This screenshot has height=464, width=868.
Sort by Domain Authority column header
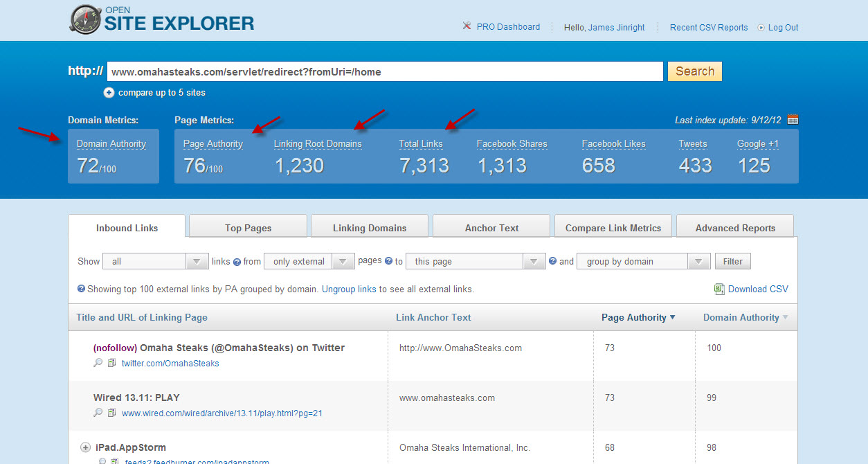click(741, 317)
